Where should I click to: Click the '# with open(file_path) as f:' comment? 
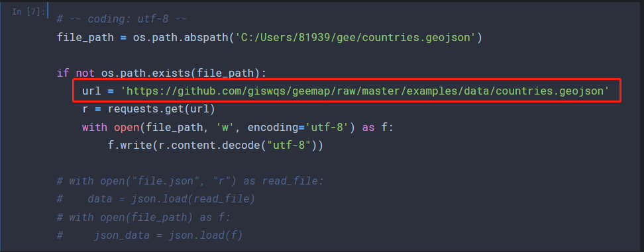[144, 217]
